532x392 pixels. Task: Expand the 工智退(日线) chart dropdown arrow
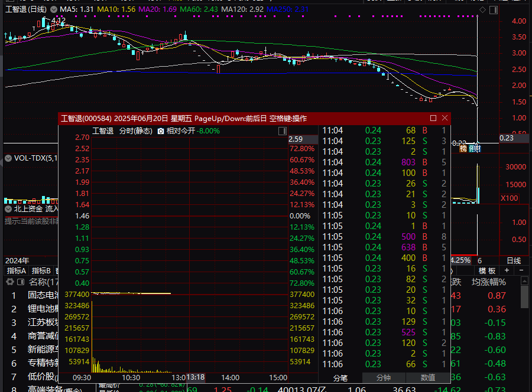pos(54,10)
